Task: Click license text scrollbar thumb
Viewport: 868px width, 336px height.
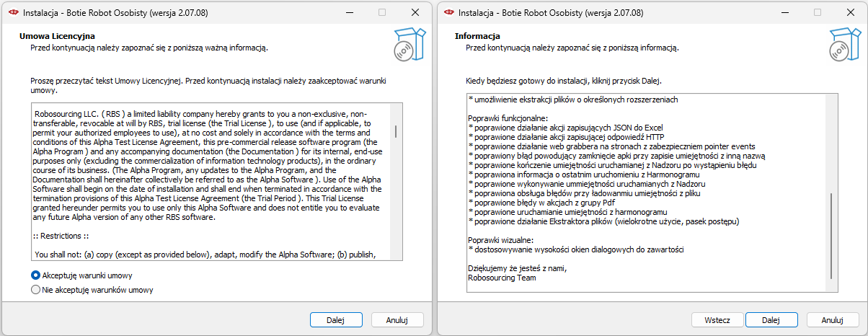Action: pos(396,131)
